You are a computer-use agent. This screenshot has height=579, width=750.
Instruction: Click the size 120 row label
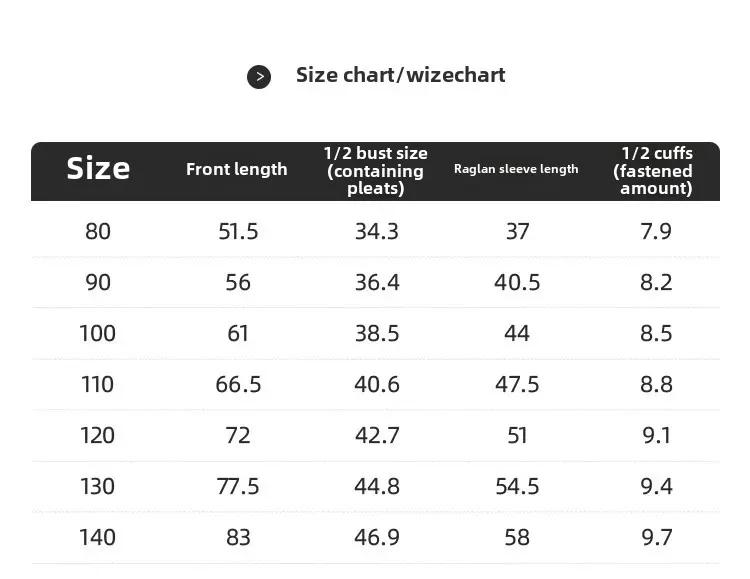tap(98, 435)
